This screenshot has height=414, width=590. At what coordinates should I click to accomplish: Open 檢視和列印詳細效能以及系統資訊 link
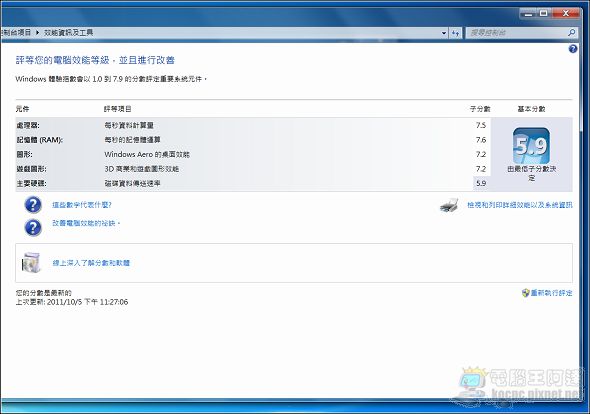click(x=520, y=205)
